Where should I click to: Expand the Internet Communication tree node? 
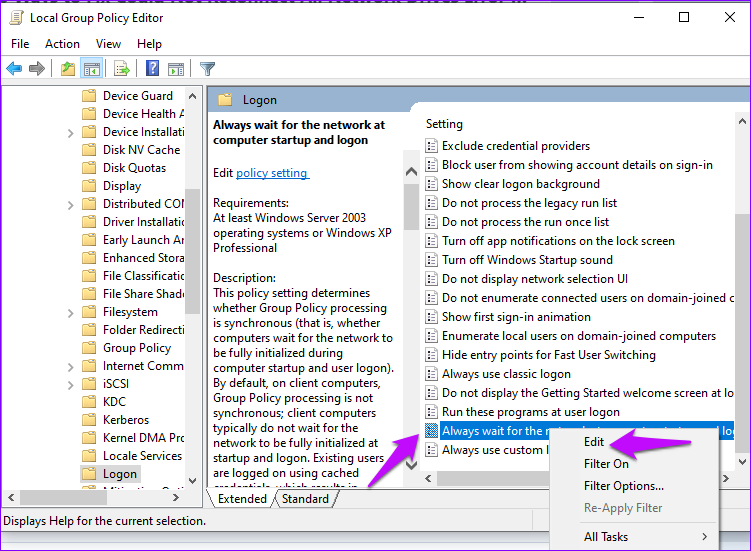pos(70,367)
